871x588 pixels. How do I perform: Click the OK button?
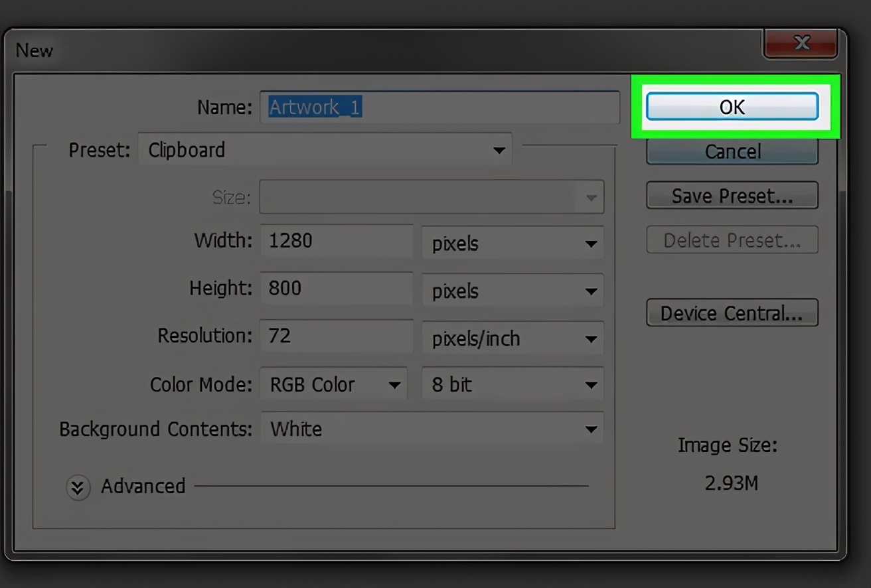click(x=732, y=107)
